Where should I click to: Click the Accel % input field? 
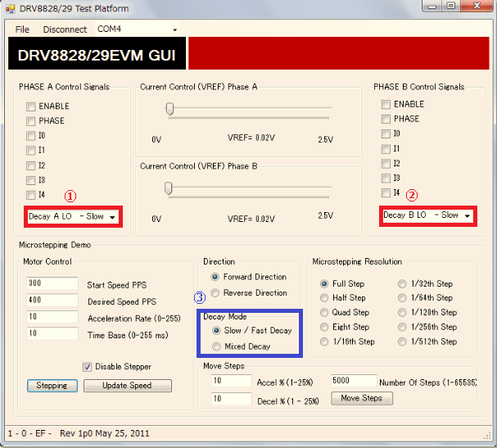232,381
